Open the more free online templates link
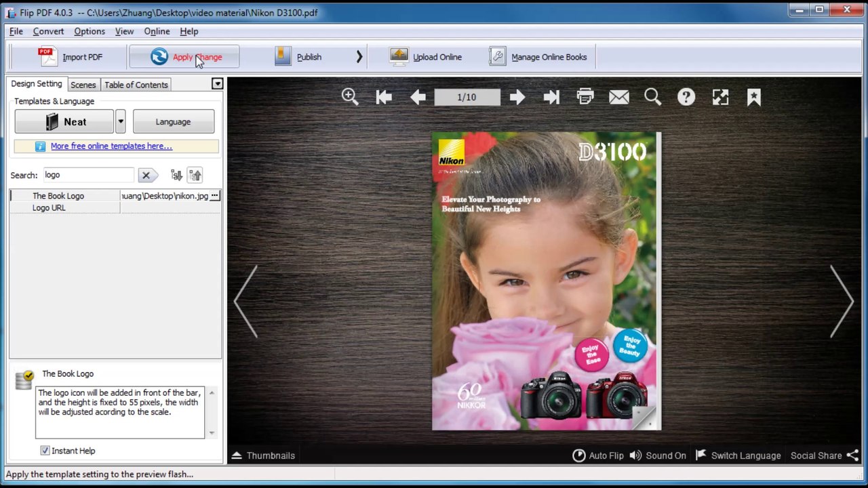This screenshot has width=868, height=488. pos(111,146)
